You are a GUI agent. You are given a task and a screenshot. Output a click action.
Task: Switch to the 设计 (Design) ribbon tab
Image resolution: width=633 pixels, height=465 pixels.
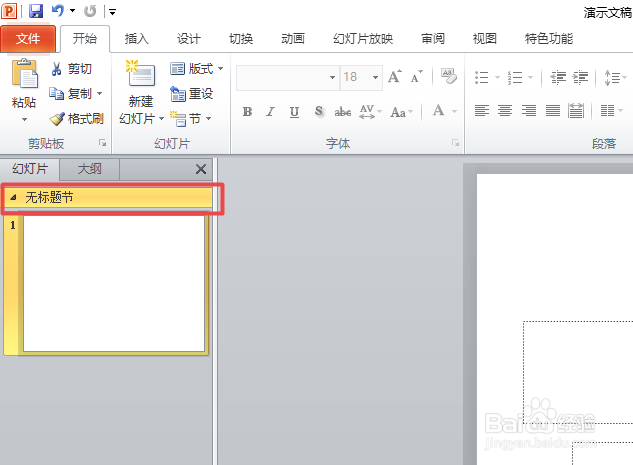click(x=189, y=39)
